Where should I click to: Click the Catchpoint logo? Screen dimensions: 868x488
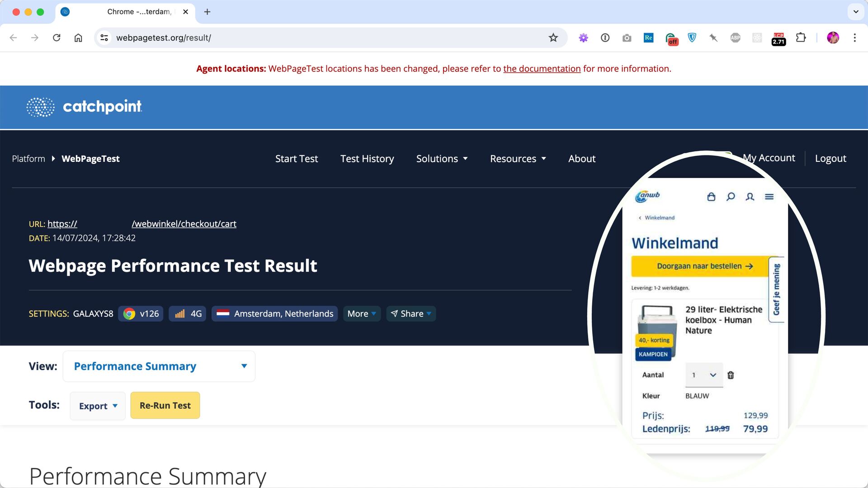84,107
